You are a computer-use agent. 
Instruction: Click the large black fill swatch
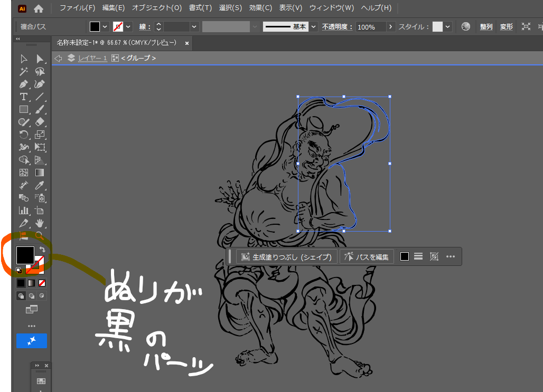click(x=25, y=255)
